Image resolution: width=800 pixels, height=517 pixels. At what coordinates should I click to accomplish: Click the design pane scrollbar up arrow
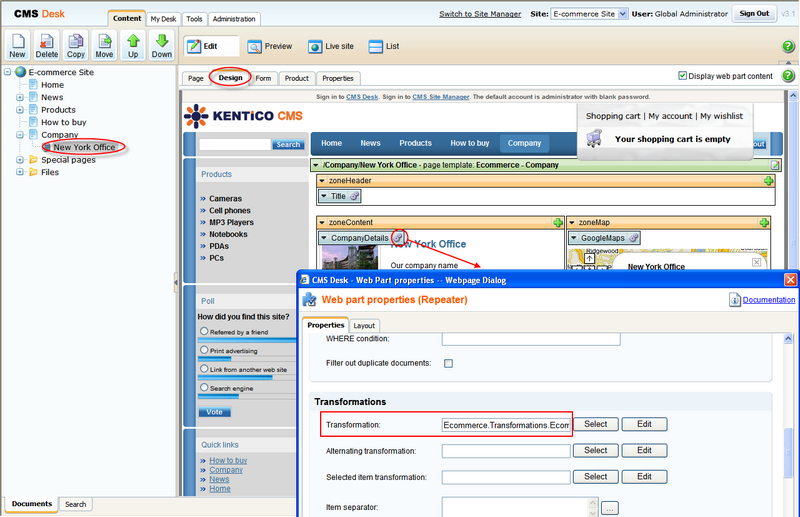coord(793,95)
